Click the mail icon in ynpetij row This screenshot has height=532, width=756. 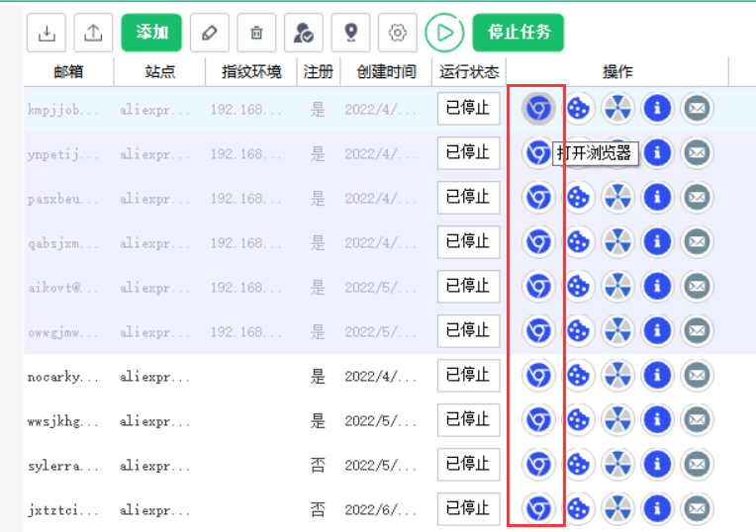[697, 152]
